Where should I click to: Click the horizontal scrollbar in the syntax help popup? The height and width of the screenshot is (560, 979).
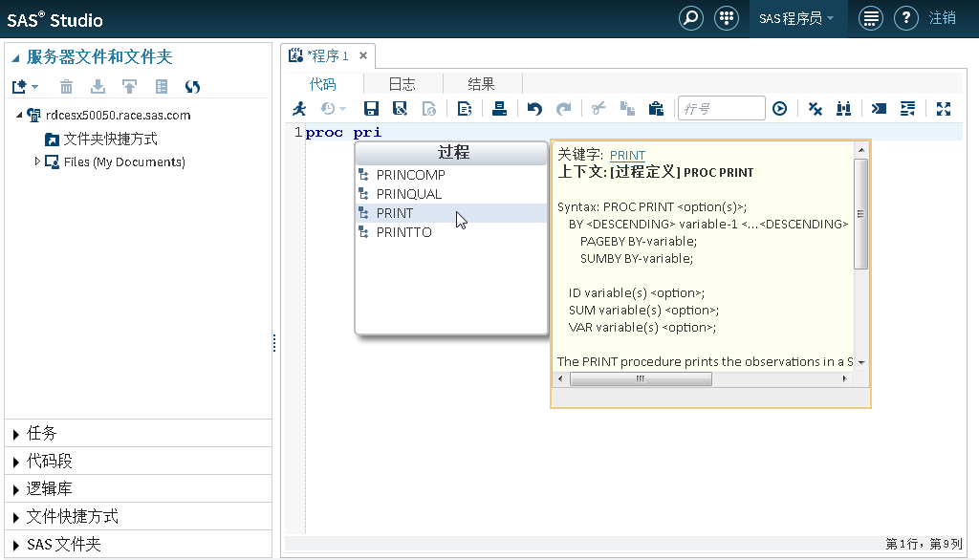click(x=641, y=379)
